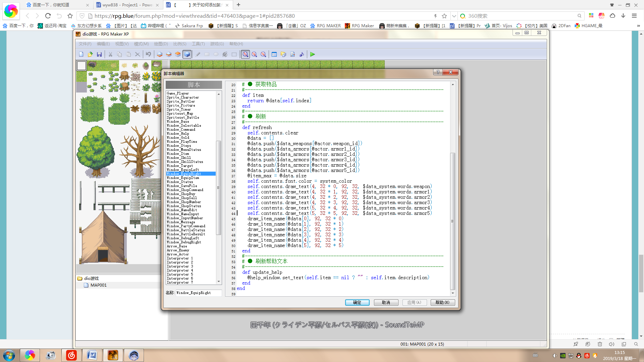Viewport: 644px width, 362px height.
Task: Click the New Project icon in RPG Maker toolbar
Action: coord(81,54)
